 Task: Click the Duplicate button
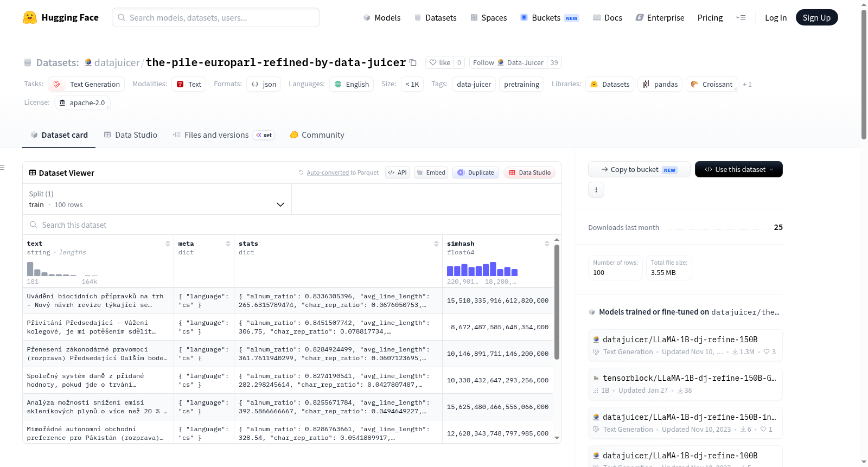476,172
